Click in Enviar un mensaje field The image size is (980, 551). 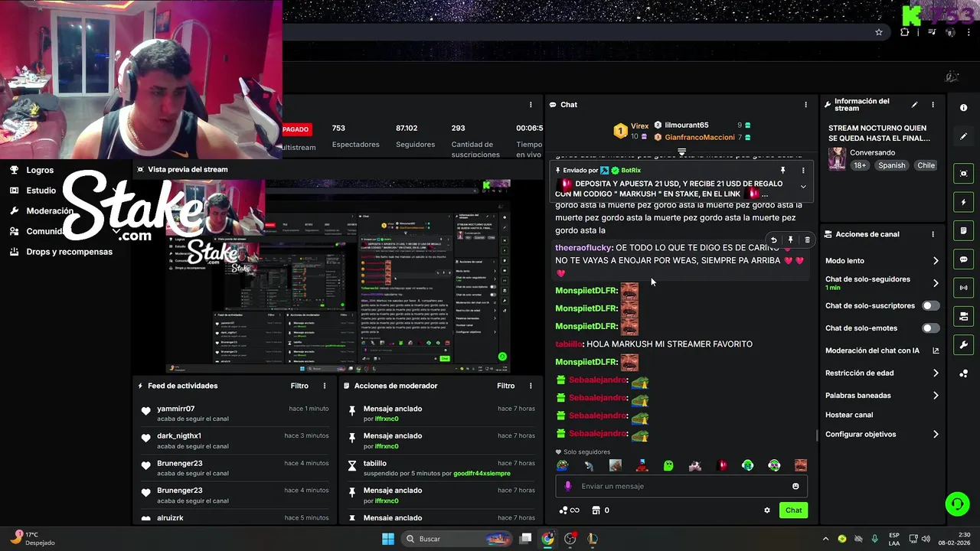681,486
